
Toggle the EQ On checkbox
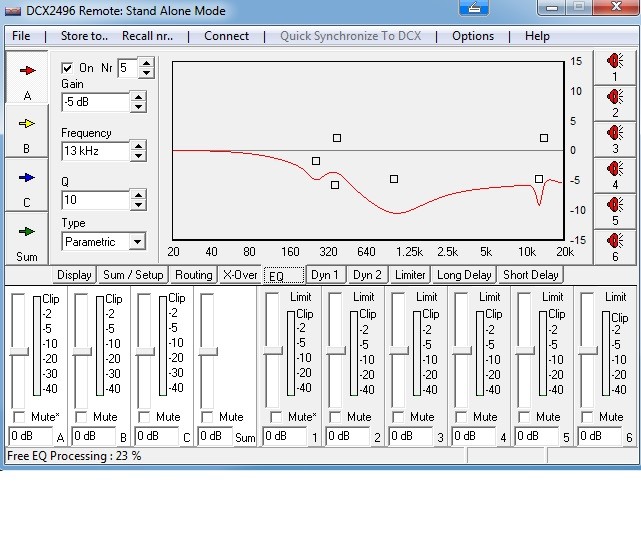(67, 68)
